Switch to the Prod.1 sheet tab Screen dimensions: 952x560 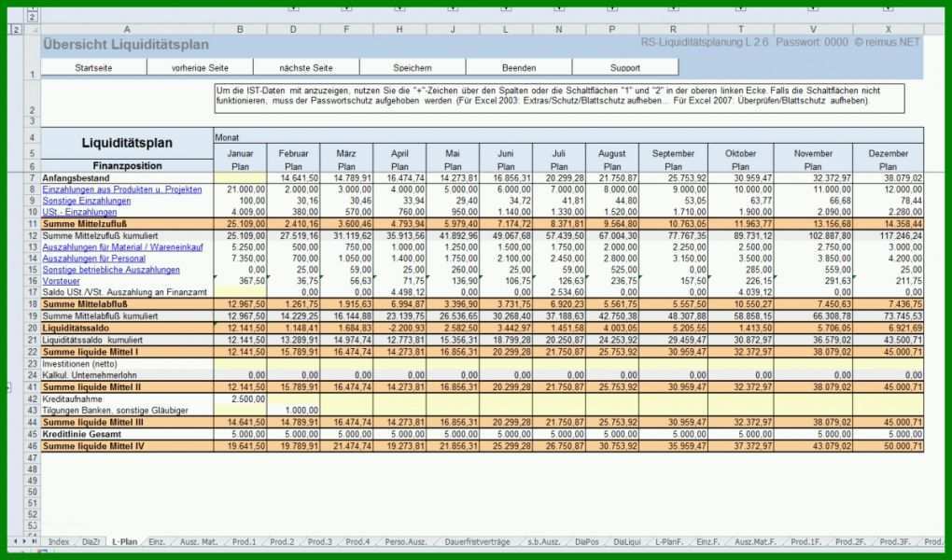[x=245, y=541]
